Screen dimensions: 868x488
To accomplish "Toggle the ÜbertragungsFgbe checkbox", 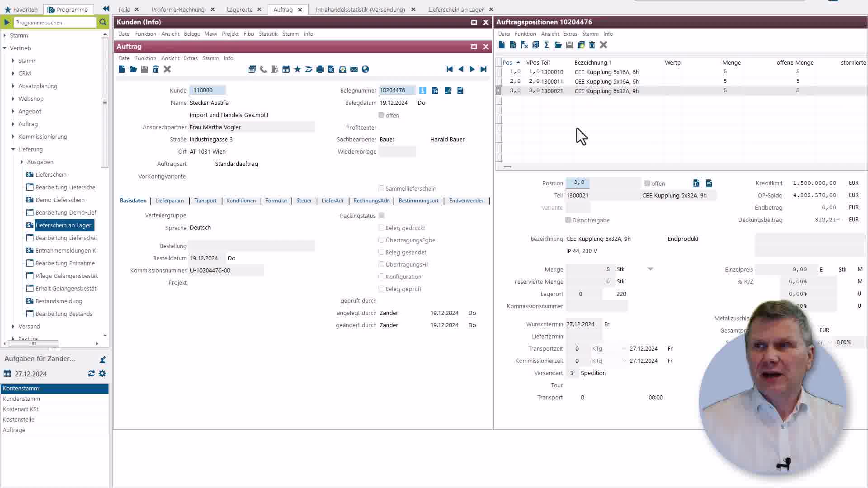I will [x=382, y=240].
